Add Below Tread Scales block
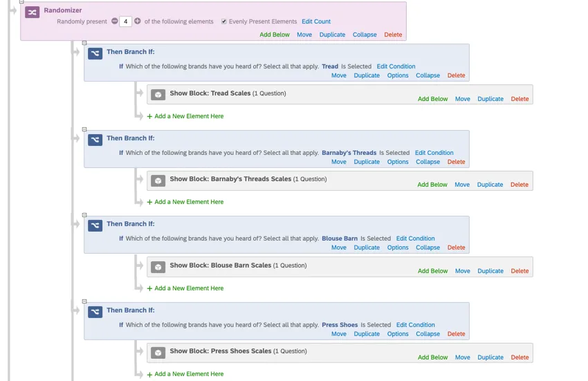The height and width of the screenshot is (381, 588). [433, 99]
